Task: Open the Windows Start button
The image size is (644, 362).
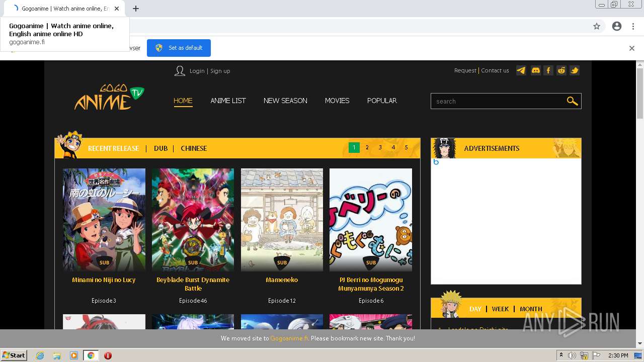Action: tap(14, 355)
